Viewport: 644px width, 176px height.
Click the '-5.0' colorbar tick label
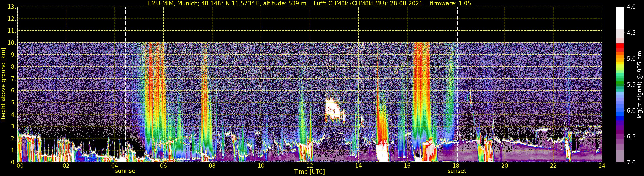pyautogui.click(x=630, y=59)
